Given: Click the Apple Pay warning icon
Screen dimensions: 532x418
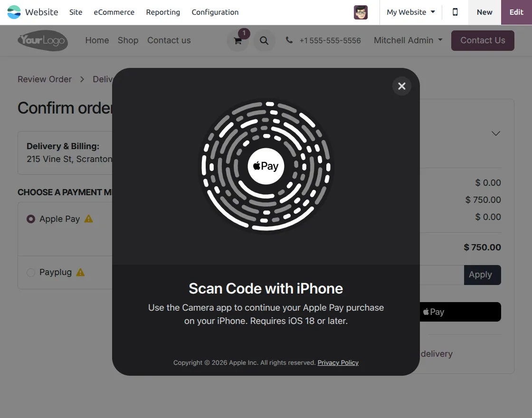Looking at the screenshot, I should 88,218.
